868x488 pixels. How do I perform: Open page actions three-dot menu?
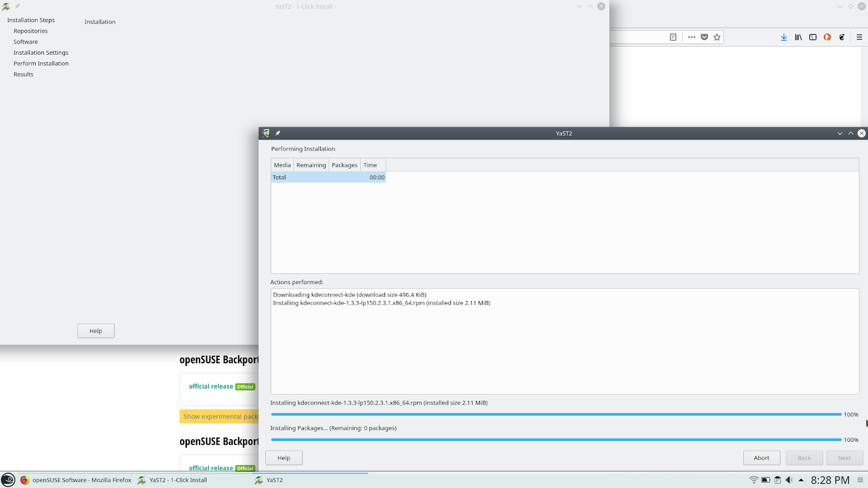click(691, 37)
